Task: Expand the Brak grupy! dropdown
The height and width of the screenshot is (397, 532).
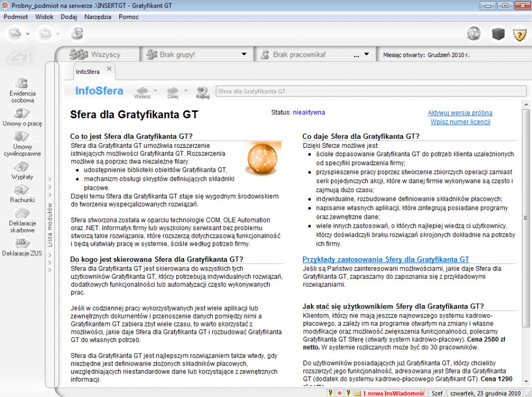Action: point(244,55)
